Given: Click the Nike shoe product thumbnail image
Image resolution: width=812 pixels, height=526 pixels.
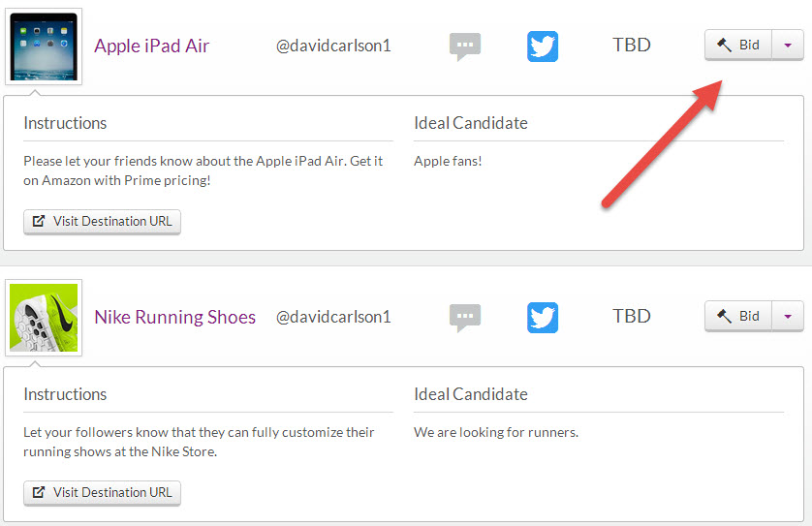Looking at the screenshot, I should (44, 318).
